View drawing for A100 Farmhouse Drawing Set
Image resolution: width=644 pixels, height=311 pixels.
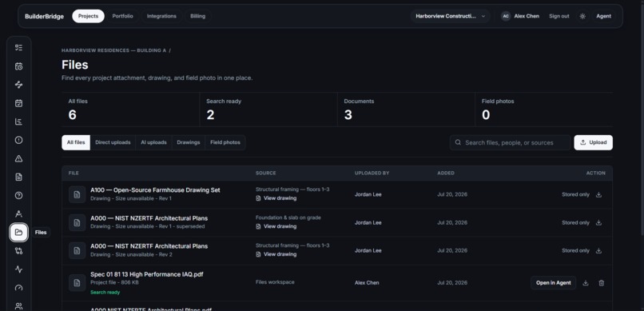tap(276, 198)
